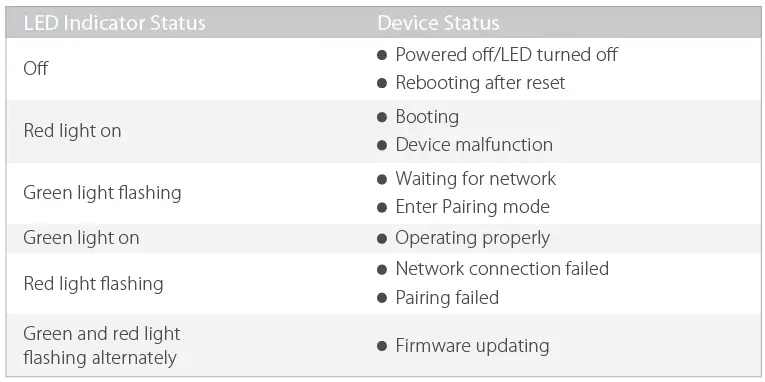This screenshot has width=765, height=382.
Task: Click bullet beside 'Powered off/LED turned off'
Action: click(x=382, y=55)
